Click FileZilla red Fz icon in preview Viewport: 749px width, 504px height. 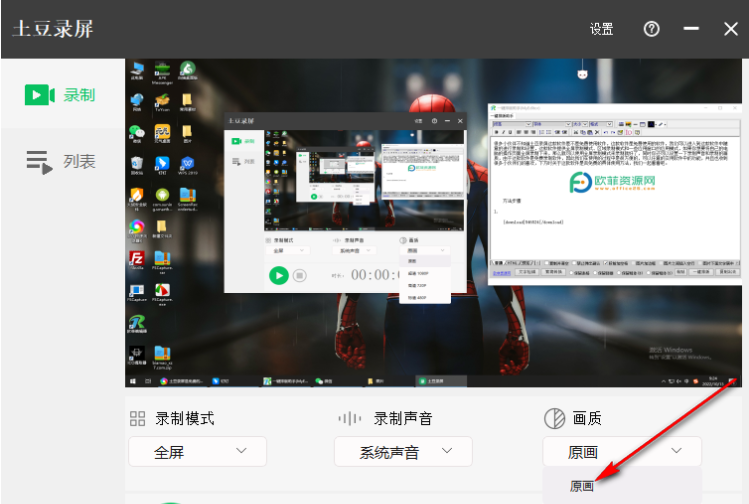[137, 260]
